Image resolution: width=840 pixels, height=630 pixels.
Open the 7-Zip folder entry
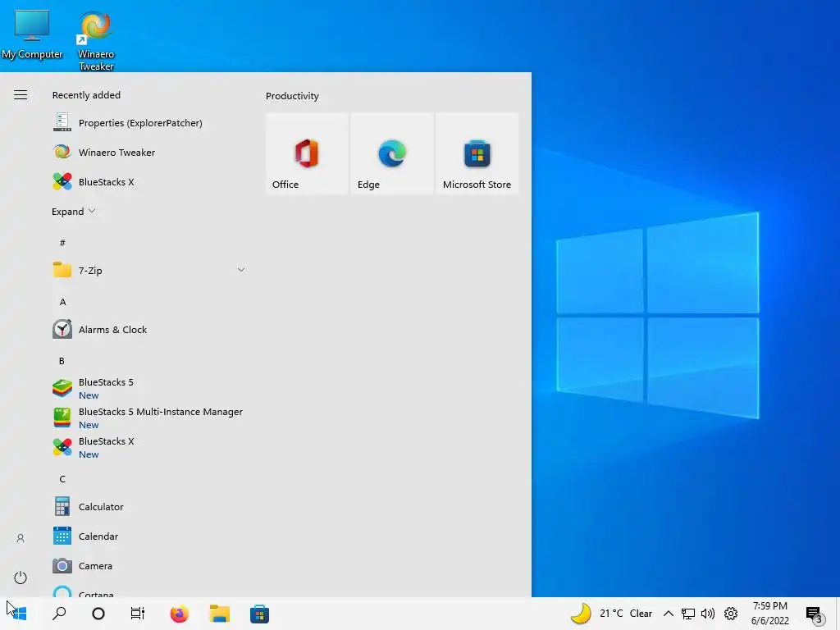[149, 270]
